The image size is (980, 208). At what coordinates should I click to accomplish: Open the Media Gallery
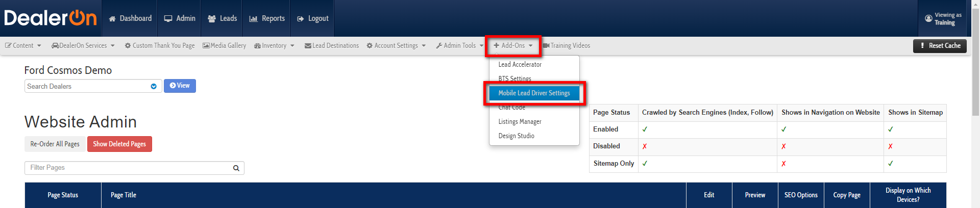point(224,46)
